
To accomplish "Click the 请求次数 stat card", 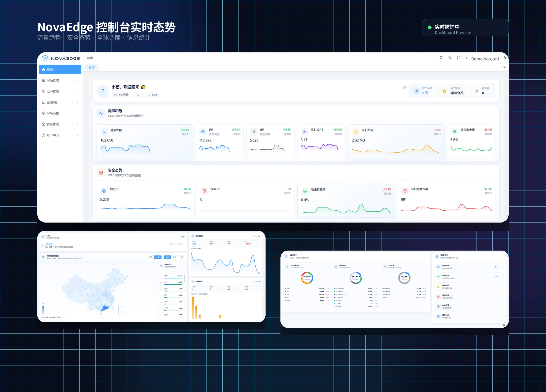I will pyautogui.click(x=145, y=141).
